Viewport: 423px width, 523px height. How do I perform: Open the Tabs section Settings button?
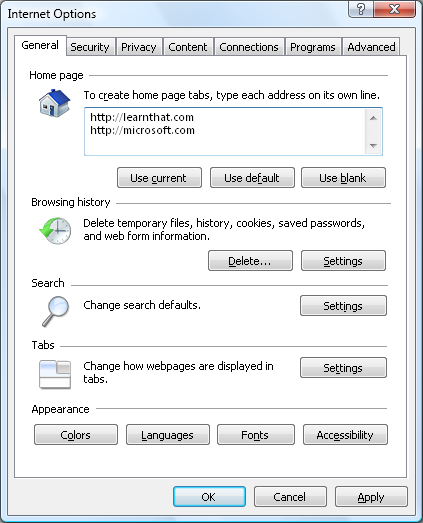point(343,368)
